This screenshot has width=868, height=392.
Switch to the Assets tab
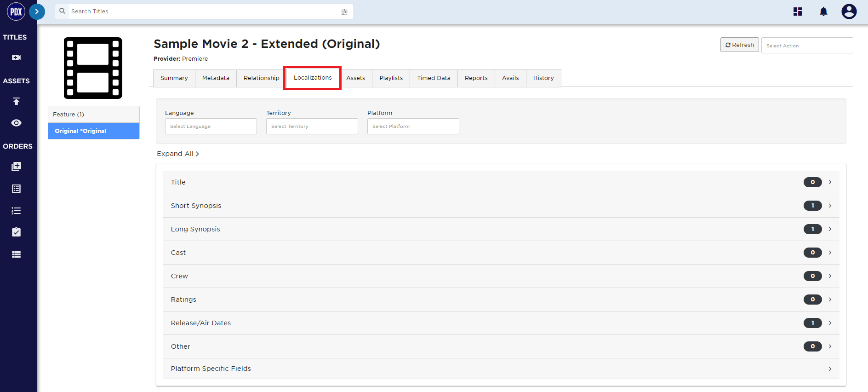click(355, 78)
